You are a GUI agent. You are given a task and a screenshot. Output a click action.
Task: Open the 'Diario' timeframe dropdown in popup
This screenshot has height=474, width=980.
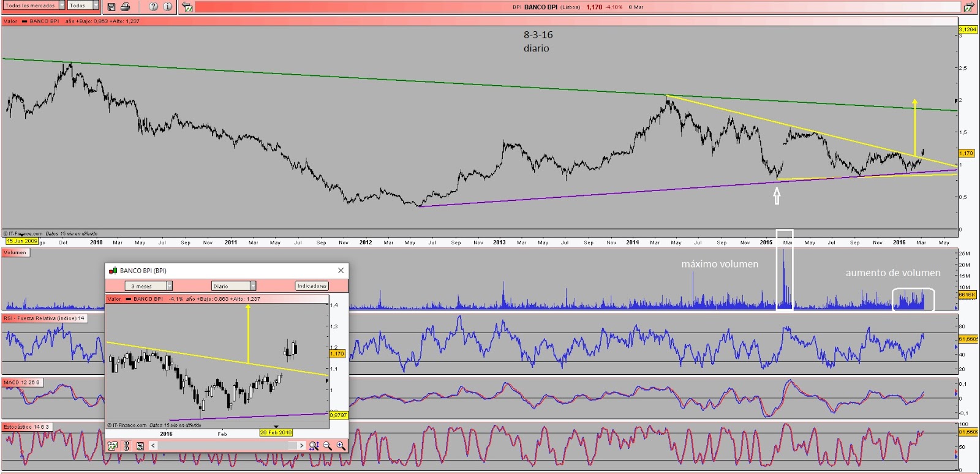233,286
